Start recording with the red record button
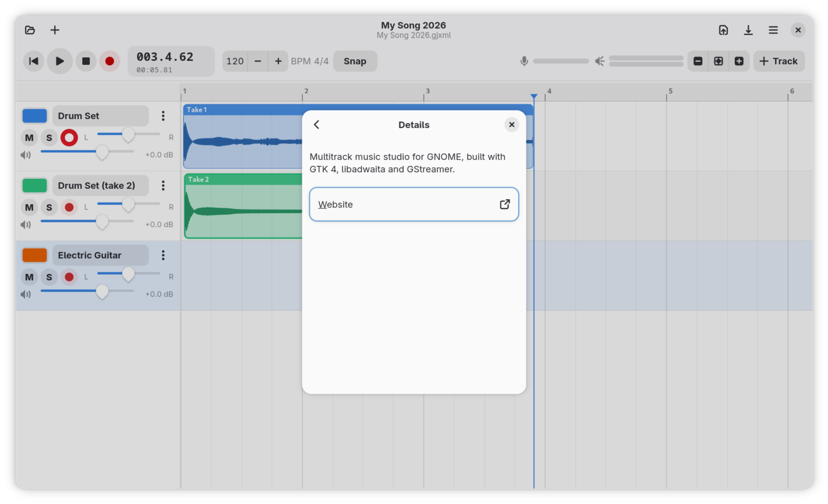828x504 pixels. point(110,61)
